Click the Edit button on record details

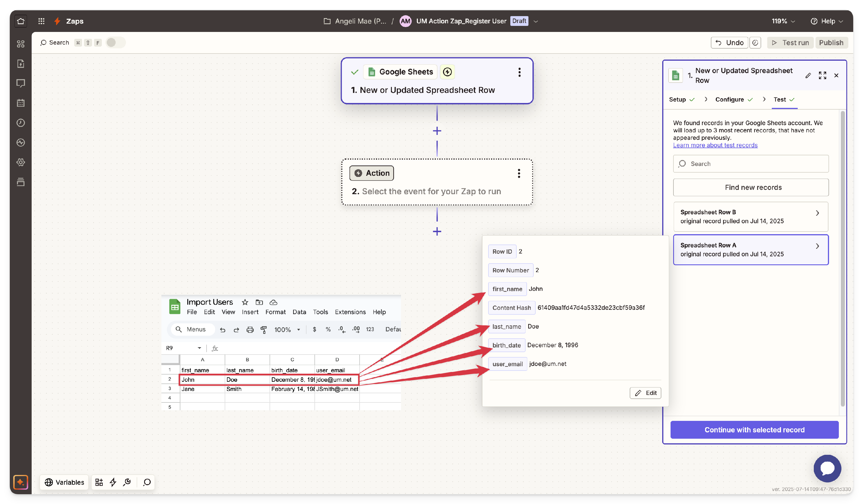point(645,393)
